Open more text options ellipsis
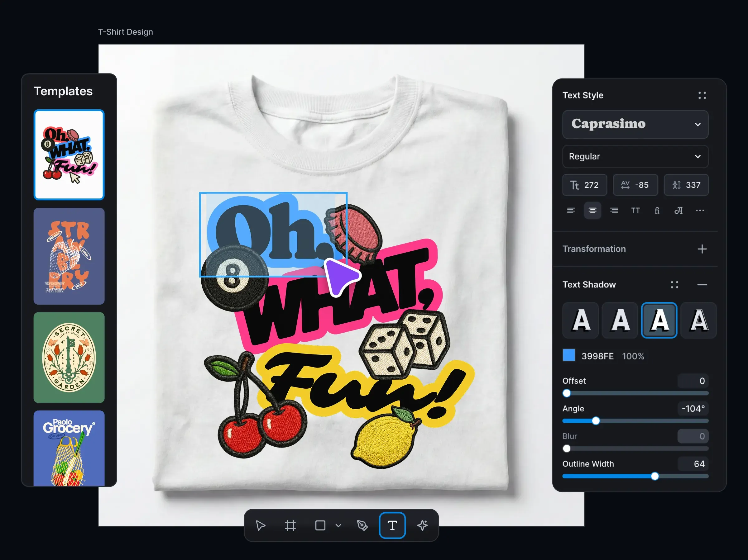This screenshot has height=560, width=748. coord(700,211)
